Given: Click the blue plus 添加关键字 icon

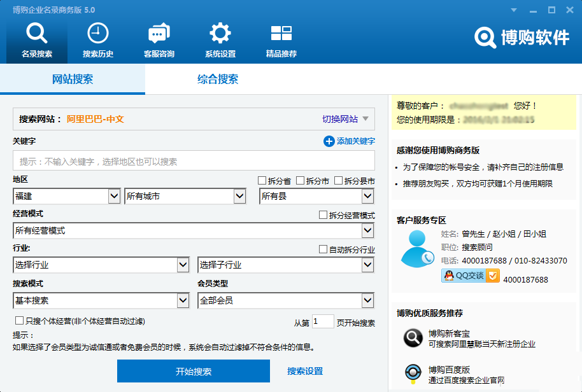Looking at the screenshot, I should coord(329,141).
